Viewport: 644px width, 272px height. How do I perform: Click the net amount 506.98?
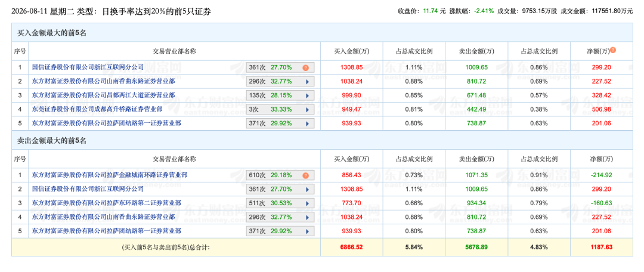pos(602,109)
